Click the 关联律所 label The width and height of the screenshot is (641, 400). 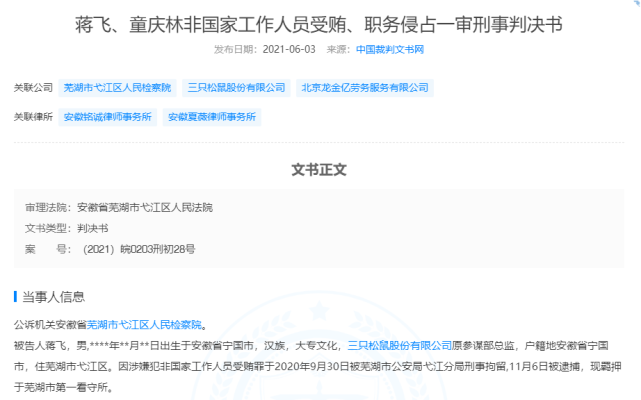click(33, 117)
